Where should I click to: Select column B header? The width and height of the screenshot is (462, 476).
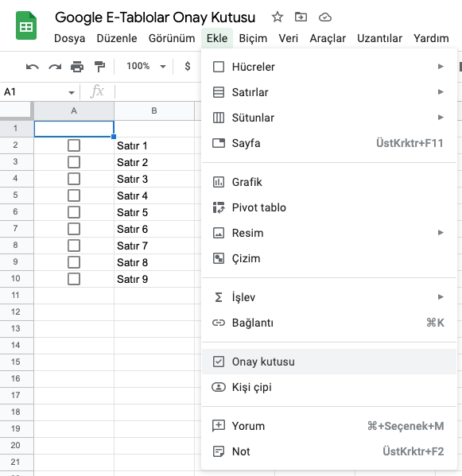click(154, 110)
